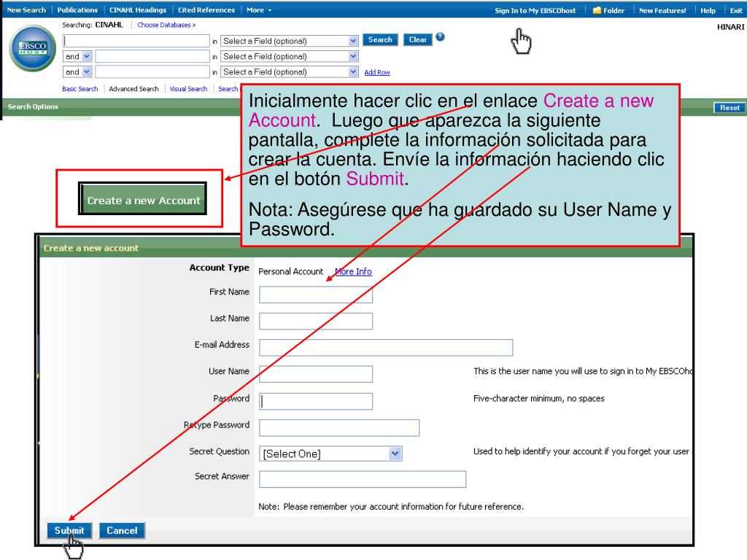This screenshot has width=747, height=560.
Task: Open CINAHL Headings
Action: [138, 10]
